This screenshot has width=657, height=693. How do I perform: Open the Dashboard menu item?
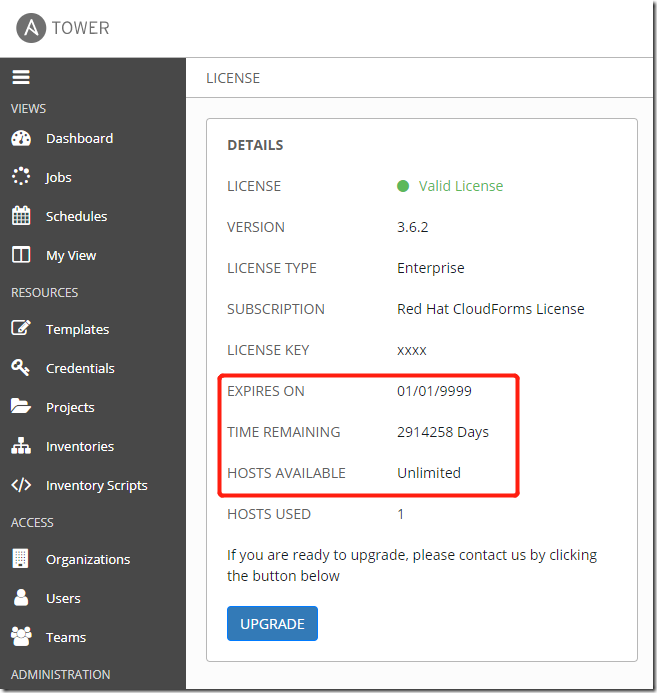click(80, 138)
